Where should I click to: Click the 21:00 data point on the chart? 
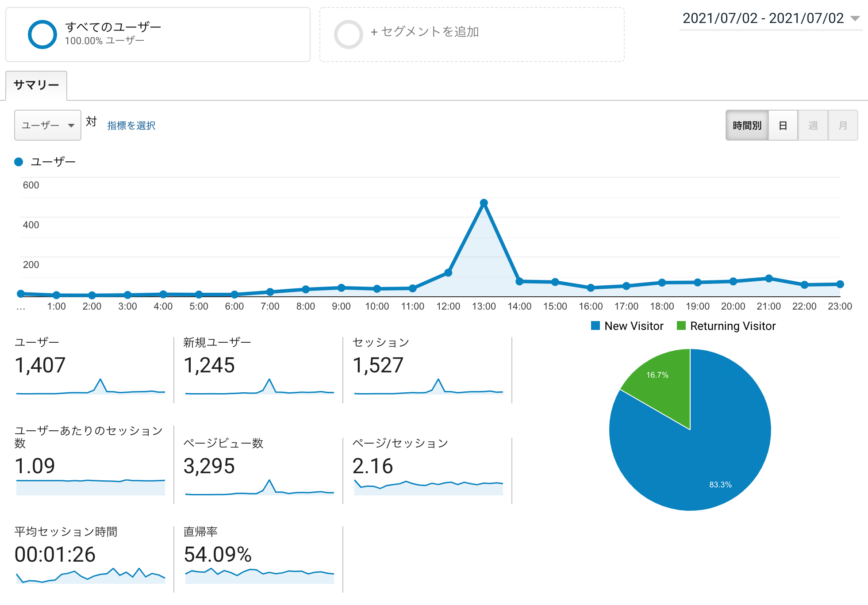[x=768, y=279]
